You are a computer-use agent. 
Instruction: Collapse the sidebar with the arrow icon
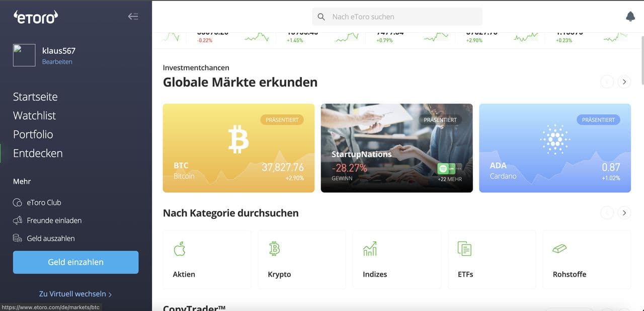pyautogui.click(x=133, y=17)
